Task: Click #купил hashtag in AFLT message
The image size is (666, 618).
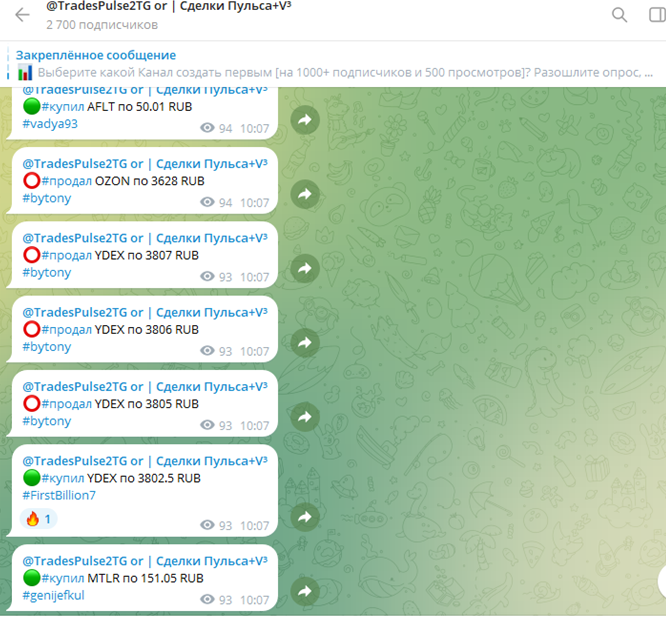Action: [x=63, y=107]
